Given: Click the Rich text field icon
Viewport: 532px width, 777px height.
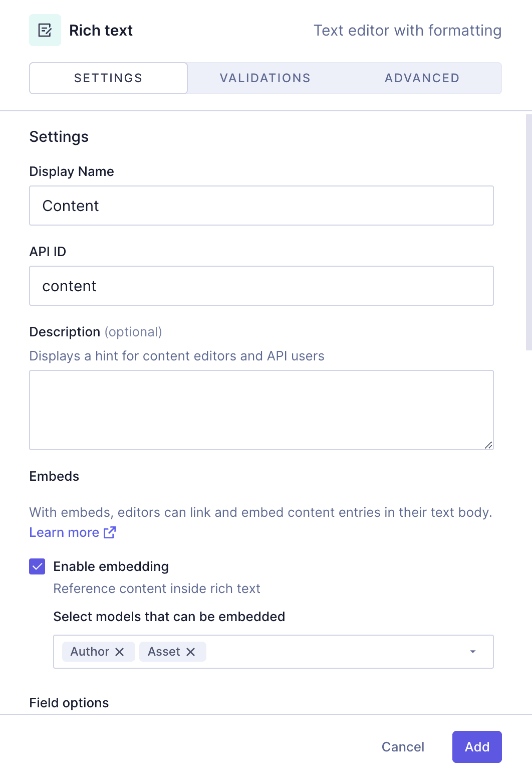Looking at the screenshot, I should click(x=45, y=30).
